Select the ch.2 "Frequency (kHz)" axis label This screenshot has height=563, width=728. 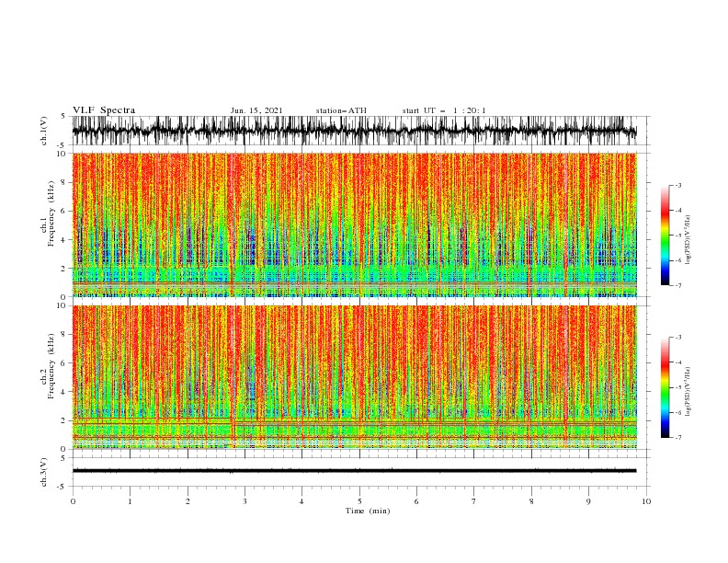tap(51, 365)
